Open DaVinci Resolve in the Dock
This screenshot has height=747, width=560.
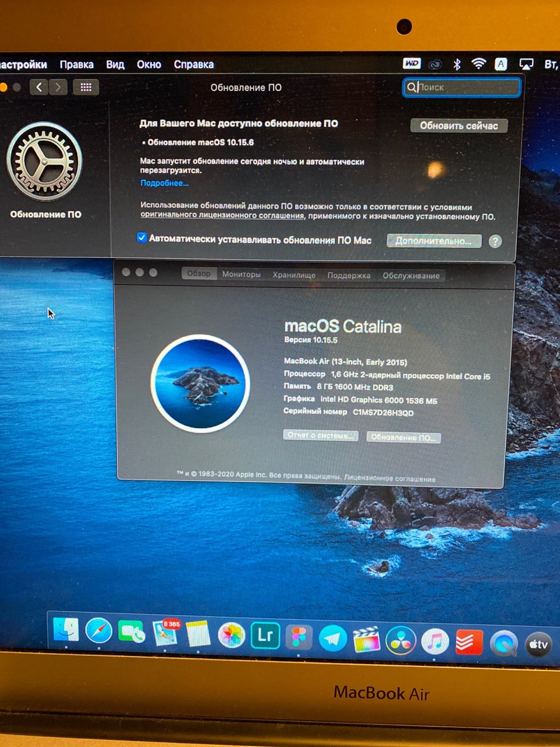(x=401, y=641)
